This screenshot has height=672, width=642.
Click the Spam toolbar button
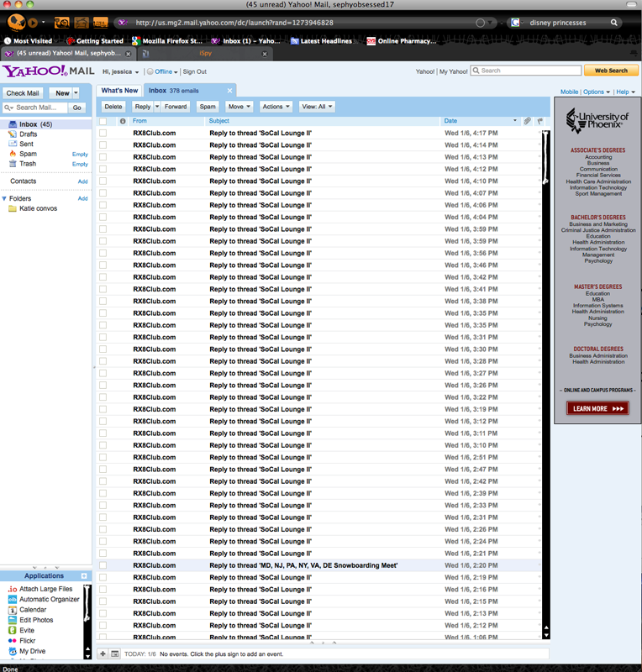point(208,107)
